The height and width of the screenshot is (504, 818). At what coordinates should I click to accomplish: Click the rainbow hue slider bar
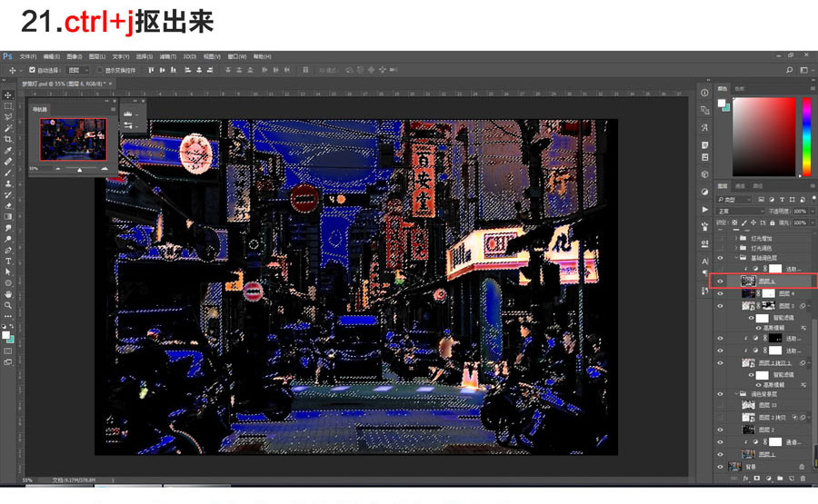click(806, 136)
